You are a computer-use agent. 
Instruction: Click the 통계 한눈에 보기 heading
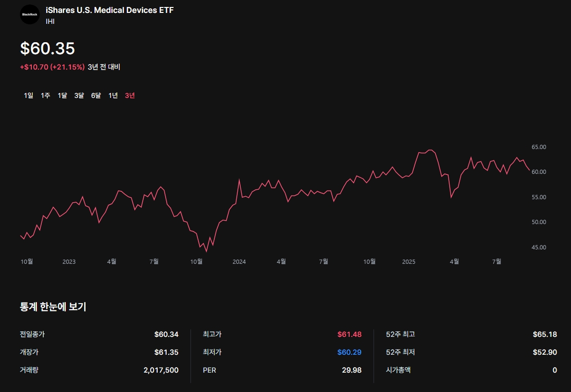pyautogui.click(x=53, y=307)
